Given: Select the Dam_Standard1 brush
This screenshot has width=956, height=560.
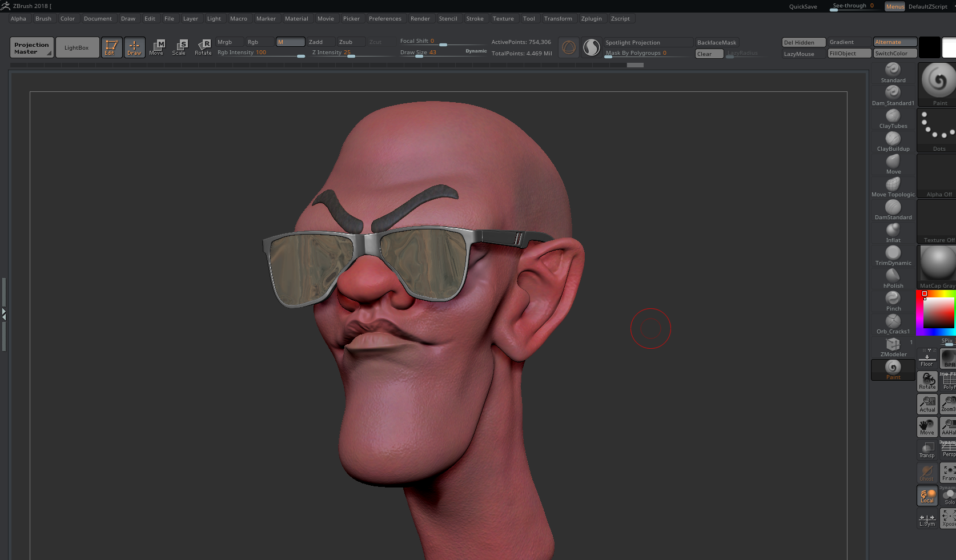Looking at the screenshot, I should coord(893,96).
